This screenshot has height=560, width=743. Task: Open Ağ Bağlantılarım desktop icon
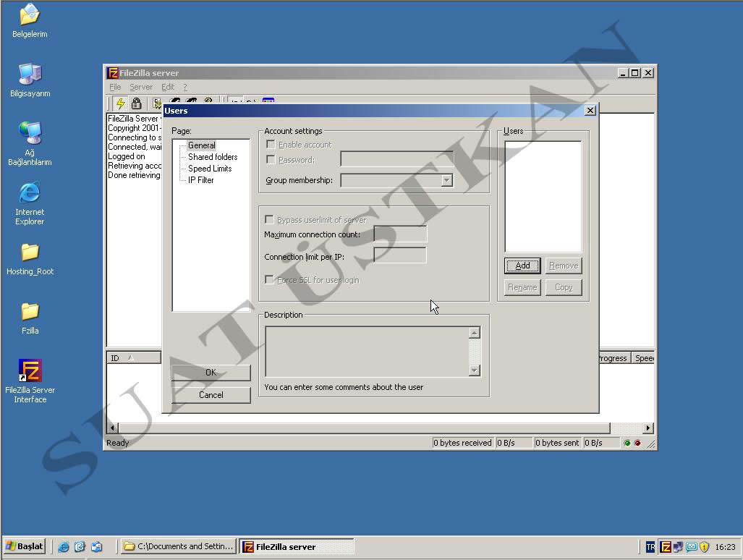point(30,144)
